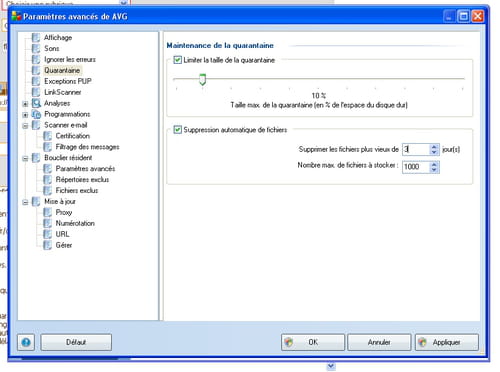Click the Proxy page icon
This screenshot has height=372, width=500.
click(48, 213)
